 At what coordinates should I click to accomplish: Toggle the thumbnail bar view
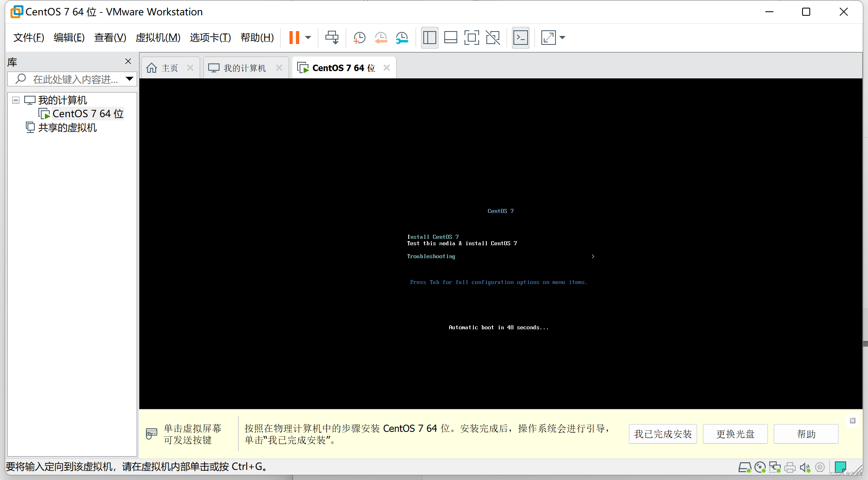click(x=450, y=38)
